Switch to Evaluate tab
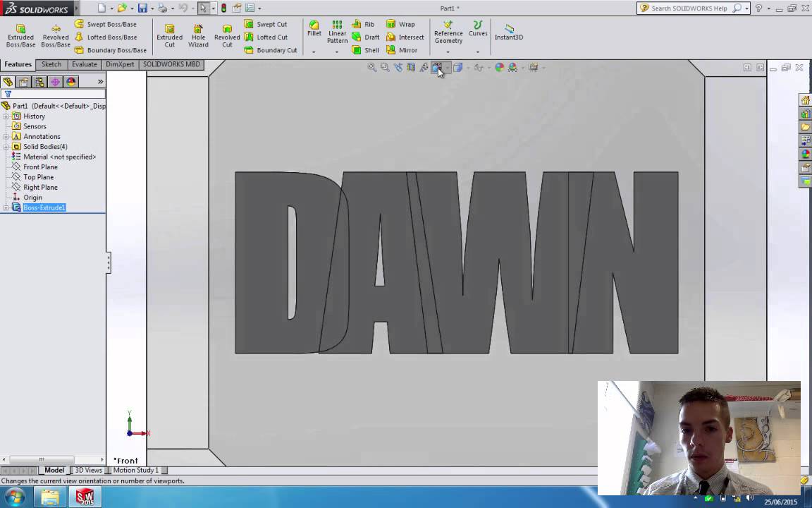The image size is (812, 508). (85, 65)
